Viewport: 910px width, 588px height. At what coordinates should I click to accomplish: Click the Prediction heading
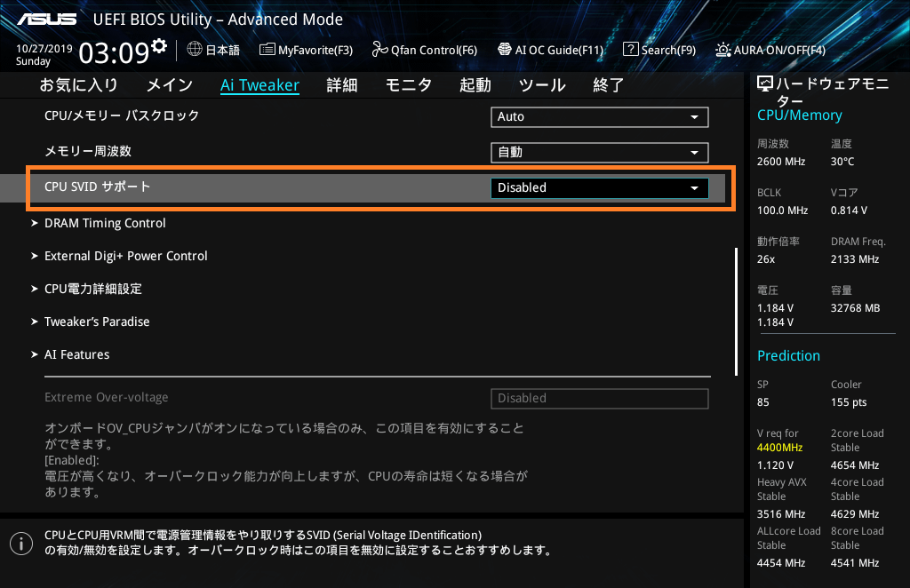click(x=788, y=355)
